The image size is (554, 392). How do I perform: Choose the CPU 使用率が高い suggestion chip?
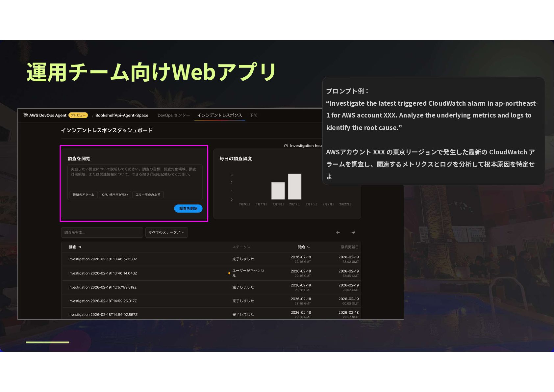pos(115,195)
